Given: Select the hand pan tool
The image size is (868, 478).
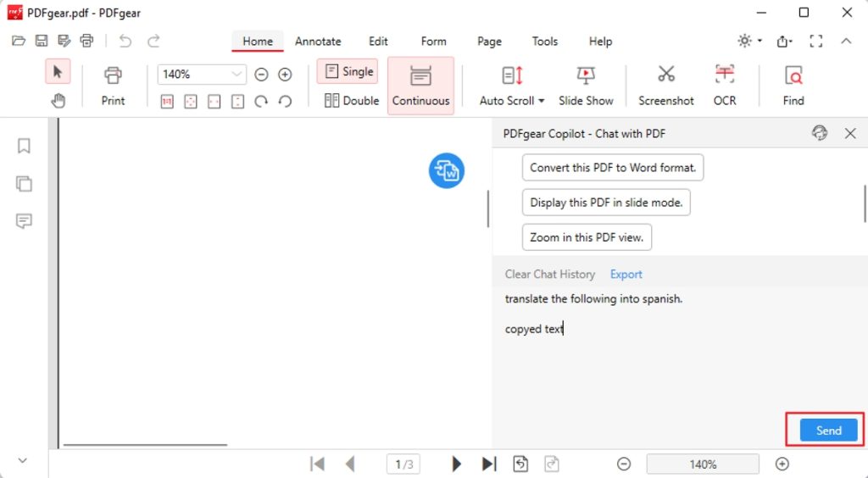Looking at the screenshot, I should (58, 101).
